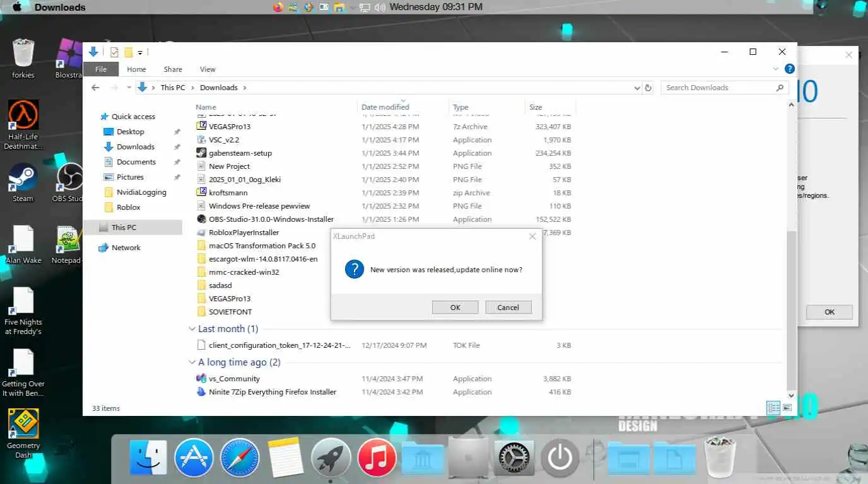Open the red Music icon in dock
This screenshot has width=868, height=484.
[377, 458]
